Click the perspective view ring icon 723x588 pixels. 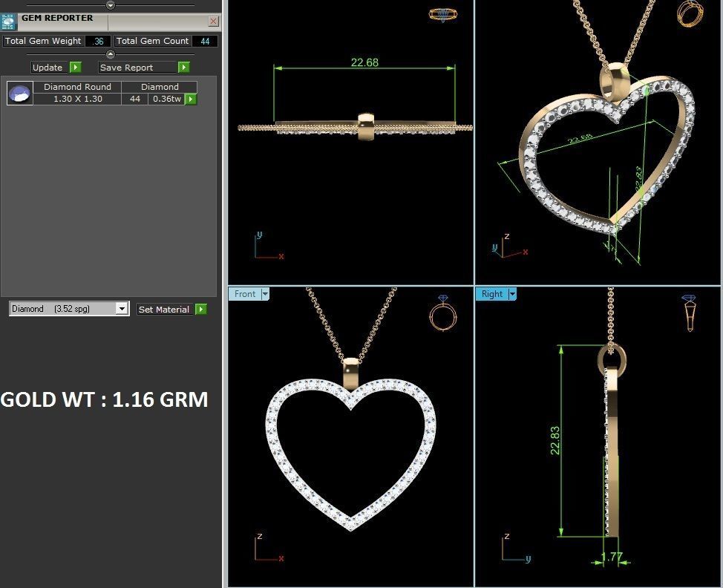pos(690,13)
